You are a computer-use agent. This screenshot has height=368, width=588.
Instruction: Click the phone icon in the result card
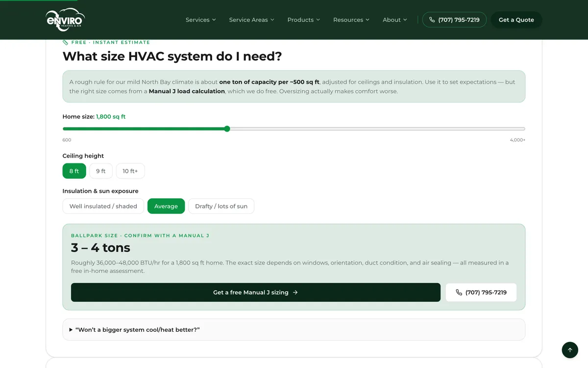459,292
